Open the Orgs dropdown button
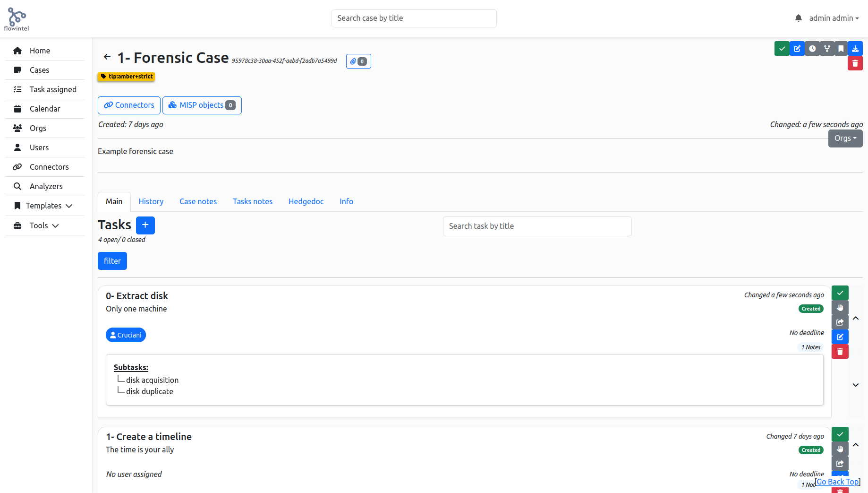 coord(845,138)
